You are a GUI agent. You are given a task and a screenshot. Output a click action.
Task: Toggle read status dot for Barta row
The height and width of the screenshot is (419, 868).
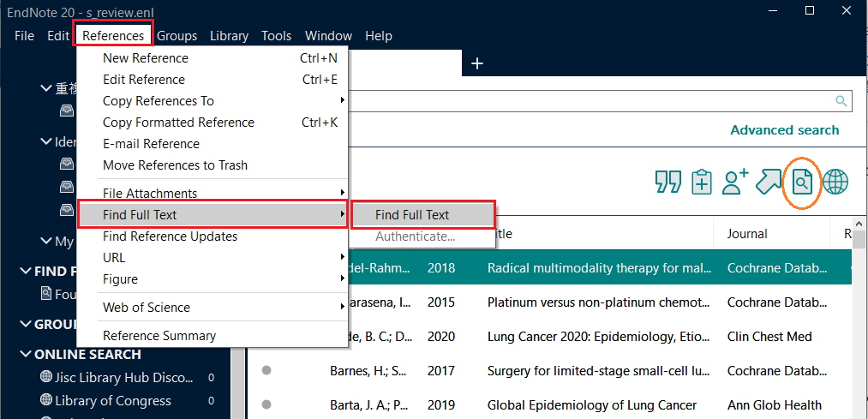point(266,404)
